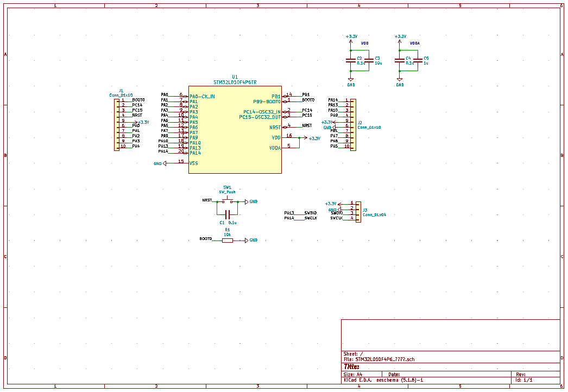Click the PC14-OSC32_IN pin name on U1
568x392 pixels.
pos(262,111)
